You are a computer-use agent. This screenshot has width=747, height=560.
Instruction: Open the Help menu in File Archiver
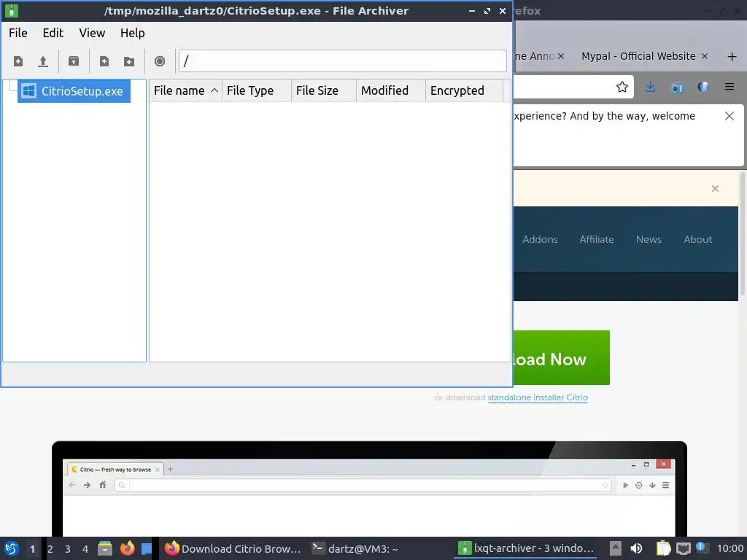click(133, 33)
